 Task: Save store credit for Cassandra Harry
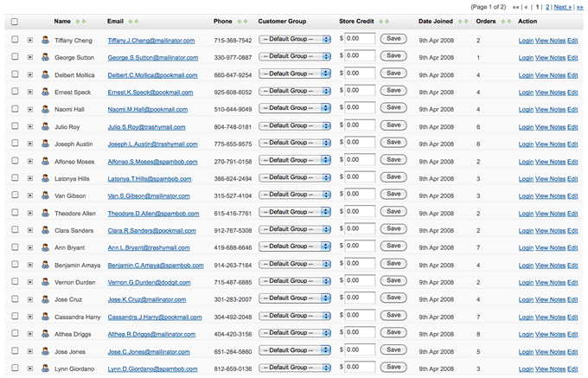pos(393,316)
